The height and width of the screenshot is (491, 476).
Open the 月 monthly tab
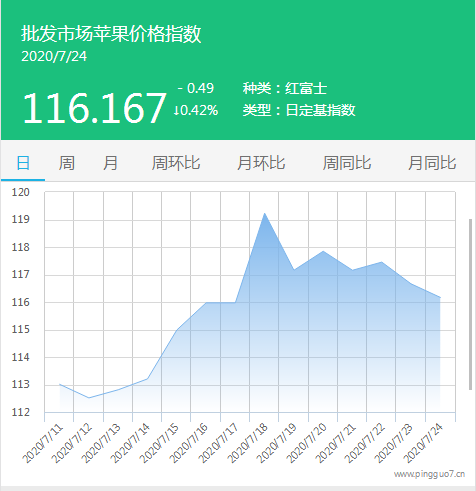click(110, 163)
